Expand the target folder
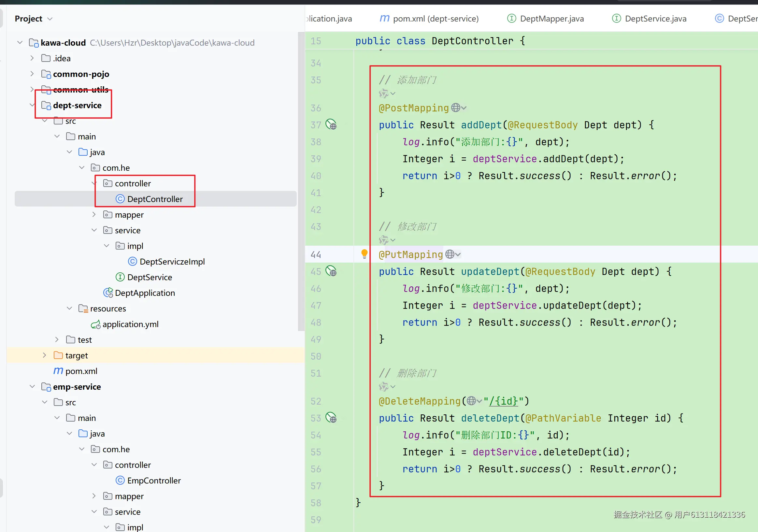This screenshot has width=758, height=532. tap(45, 355)
